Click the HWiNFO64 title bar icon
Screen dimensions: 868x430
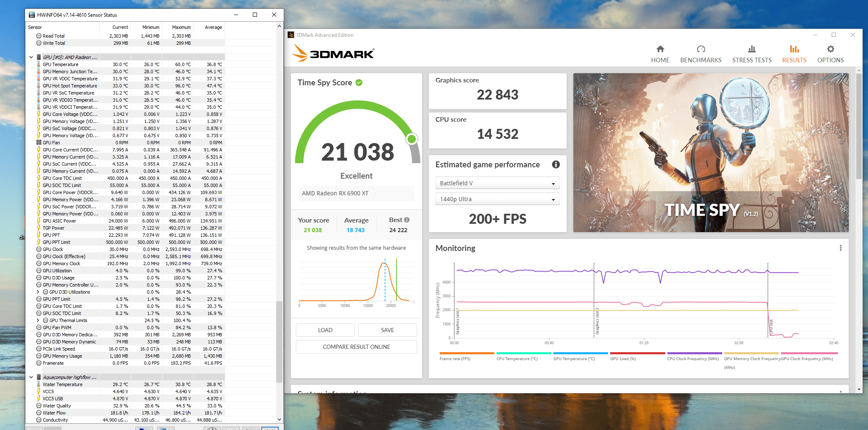32,15
